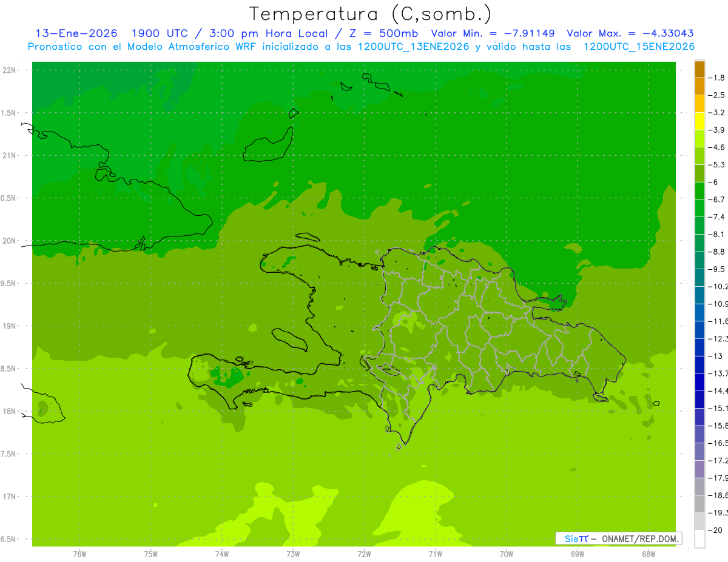Pick the swatch between -4.6 and -5.3
Image resolution: width=728 pixels, height=562 pixels.
(x=699, y=156)
